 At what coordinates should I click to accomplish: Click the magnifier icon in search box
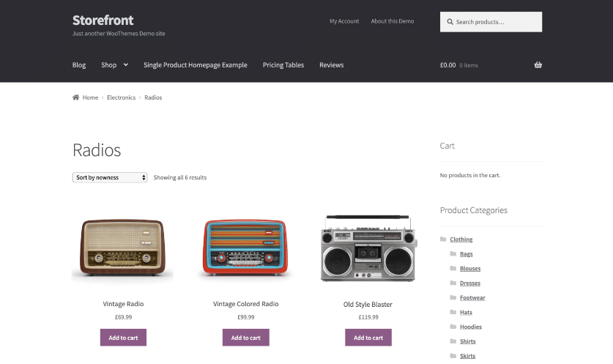[x=449, y=22]
